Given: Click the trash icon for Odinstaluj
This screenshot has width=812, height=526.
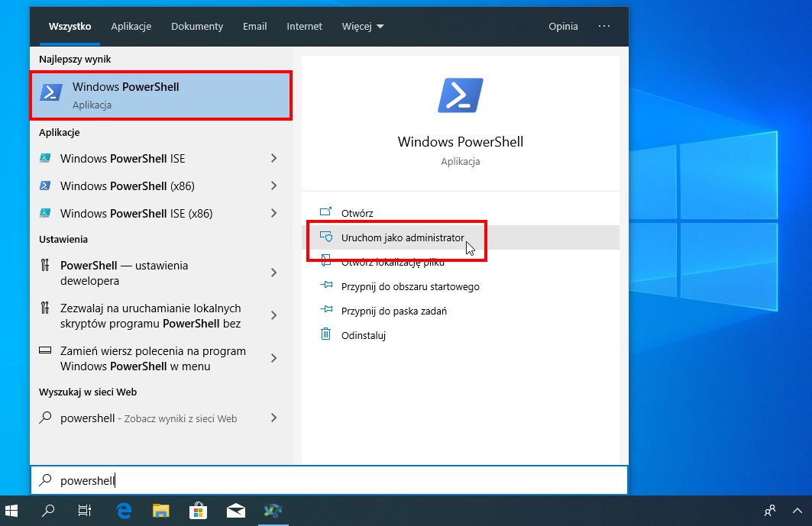Looking at the screenshot, I should tap(325, 334).
